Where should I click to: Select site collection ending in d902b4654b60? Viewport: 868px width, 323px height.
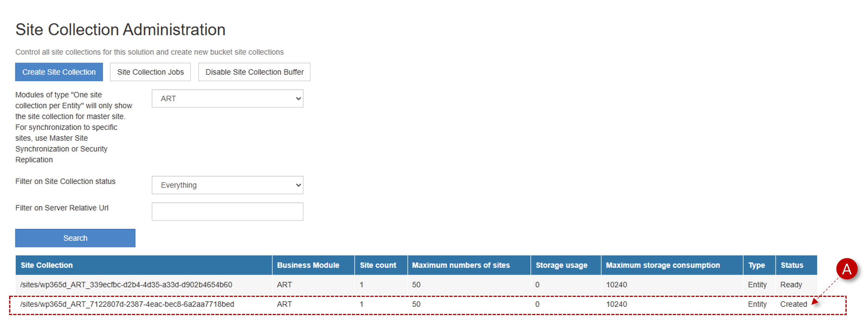(x=126, y=285)
